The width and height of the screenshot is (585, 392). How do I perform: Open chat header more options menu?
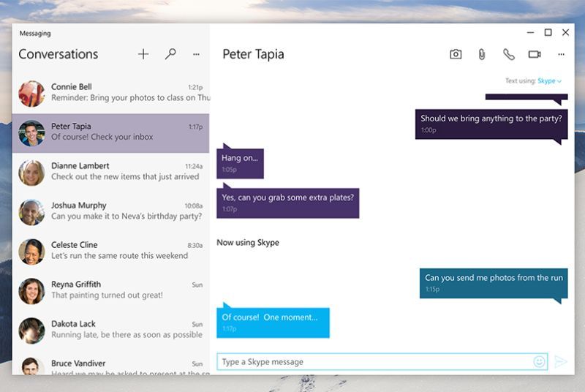[x=561, y=54]
